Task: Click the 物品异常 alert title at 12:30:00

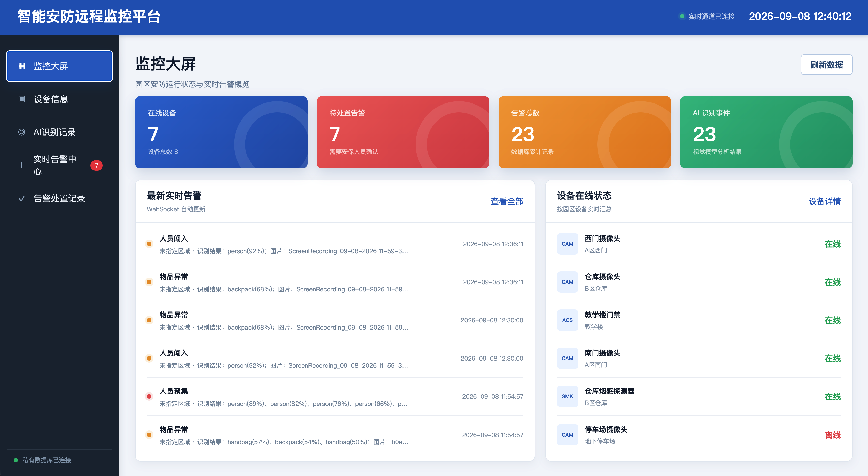Action: point(174,315)
